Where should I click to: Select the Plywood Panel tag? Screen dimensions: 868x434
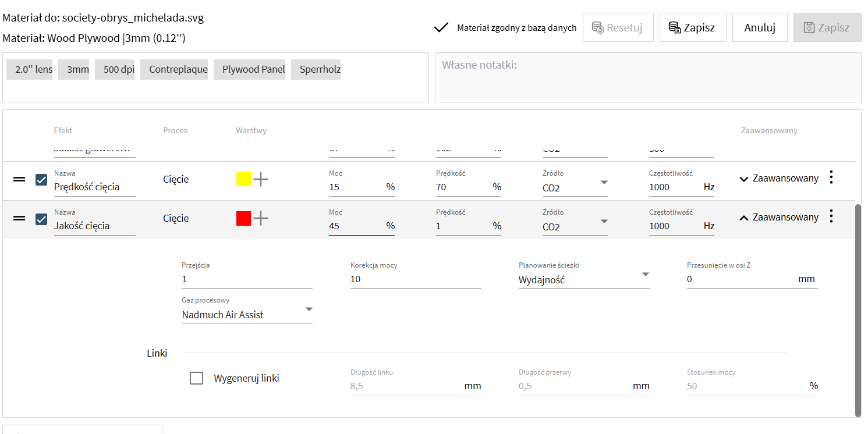coord(253,69)
